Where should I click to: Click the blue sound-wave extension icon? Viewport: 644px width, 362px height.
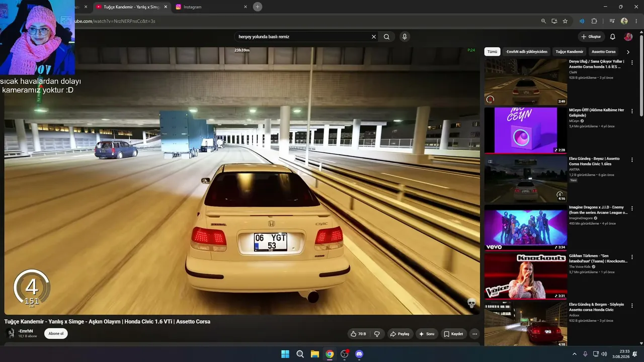(x=582, y=21)
